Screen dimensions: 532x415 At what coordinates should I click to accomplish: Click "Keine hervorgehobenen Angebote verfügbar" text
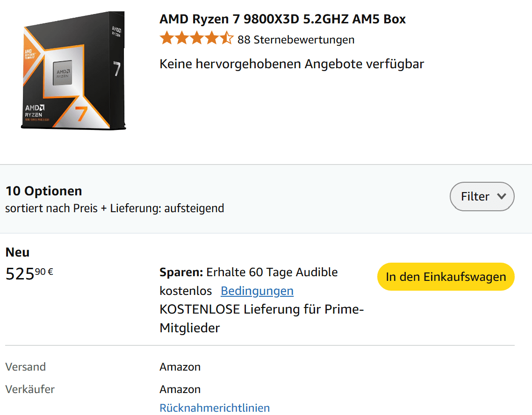click(292, 64)
